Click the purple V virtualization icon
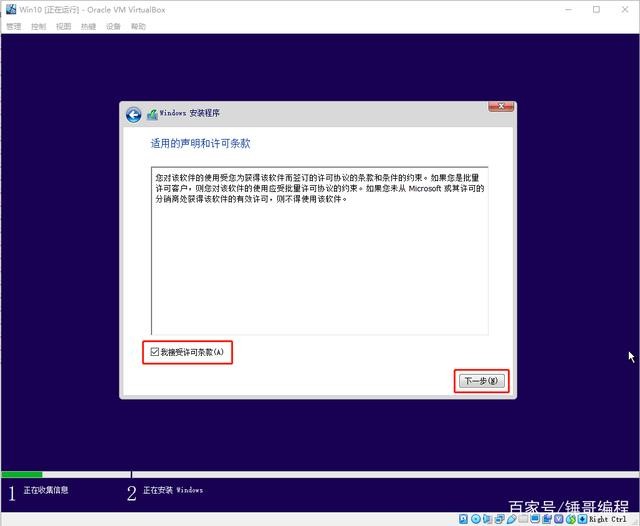This screenshot has width=640, height=526. (559, 519)
